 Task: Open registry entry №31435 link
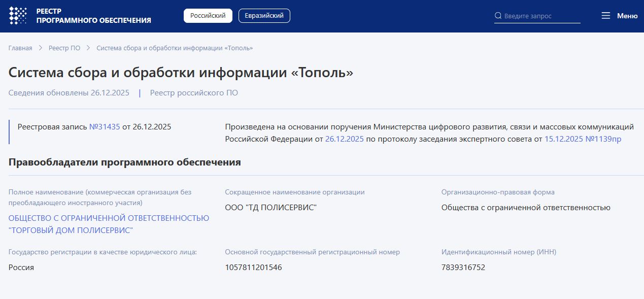[105, 127]
